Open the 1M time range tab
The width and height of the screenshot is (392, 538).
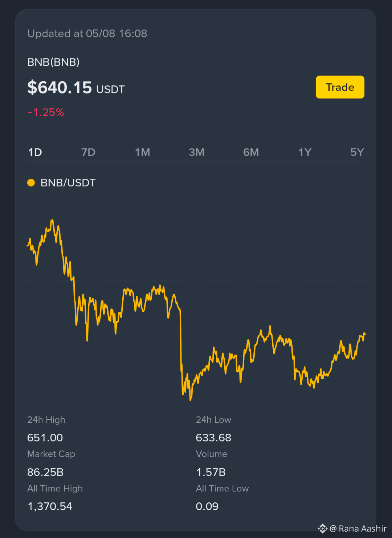coord(143,152)
